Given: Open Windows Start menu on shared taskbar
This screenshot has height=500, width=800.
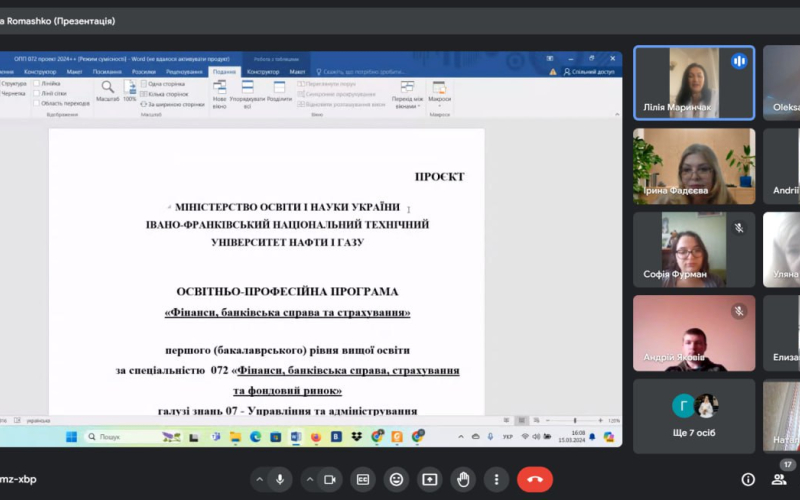Looking at the screenshot, I should [x=71, y=437].
